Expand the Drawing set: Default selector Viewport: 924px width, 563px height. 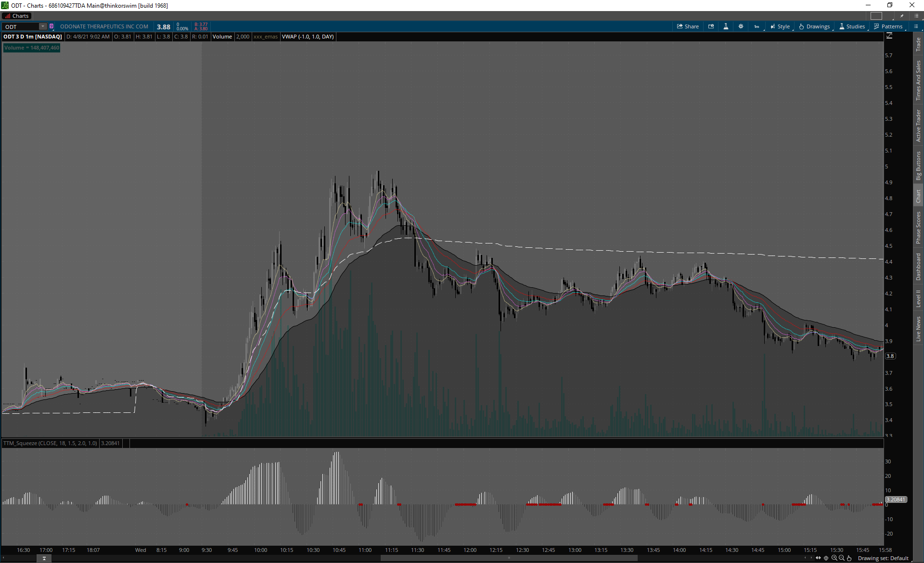point(883,558)
